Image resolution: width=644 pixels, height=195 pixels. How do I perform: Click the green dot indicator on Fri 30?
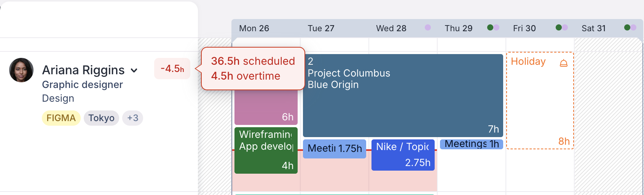point(559,27)
